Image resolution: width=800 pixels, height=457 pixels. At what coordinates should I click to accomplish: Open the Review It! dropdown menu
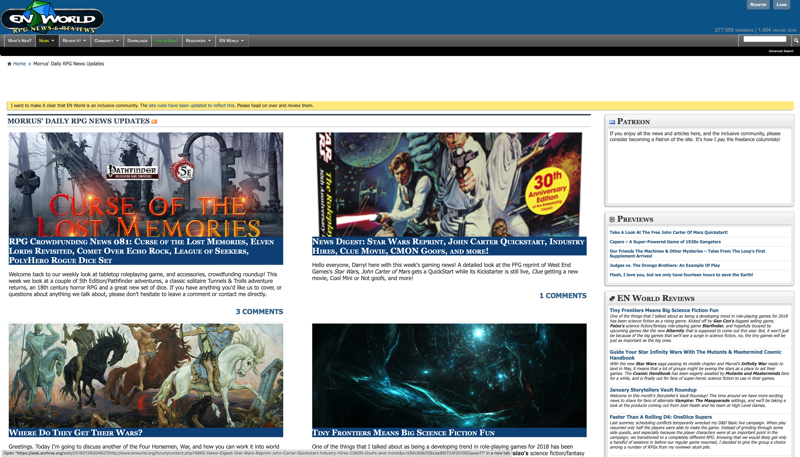tap(74, 41)
